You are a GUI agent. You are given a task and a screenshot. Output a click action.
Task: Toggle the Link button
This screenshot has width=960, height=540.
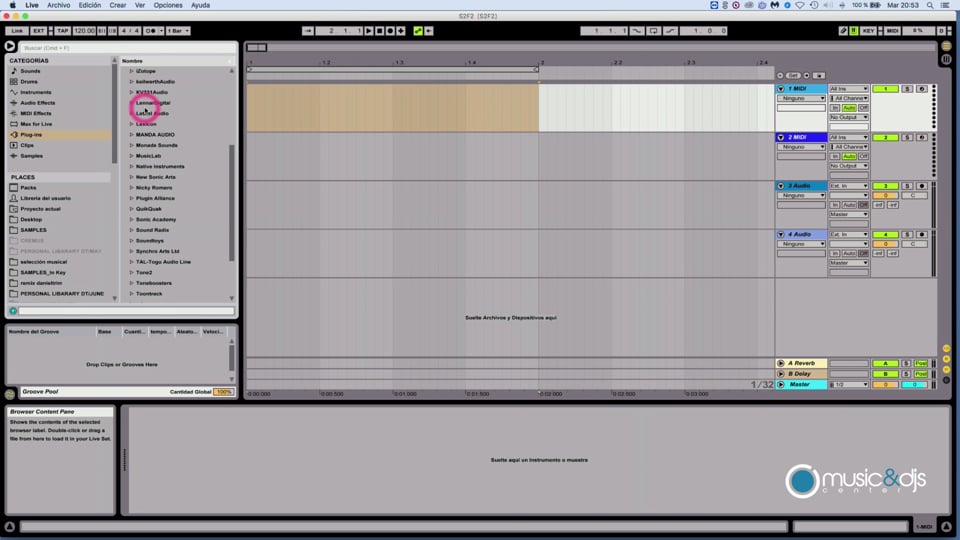click(x=17, y=31)
